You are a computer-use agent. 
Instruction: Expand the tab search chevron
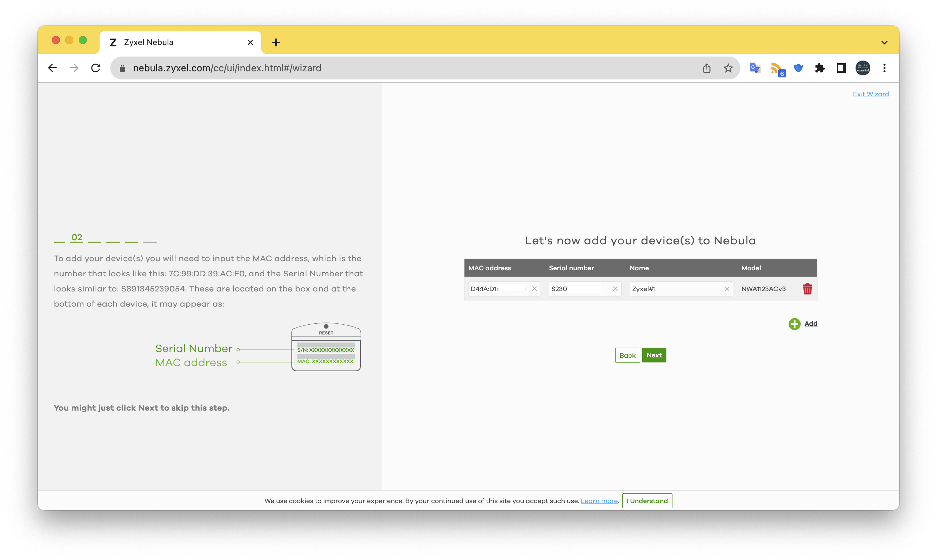pyautogui.click(x=884, y=43)
